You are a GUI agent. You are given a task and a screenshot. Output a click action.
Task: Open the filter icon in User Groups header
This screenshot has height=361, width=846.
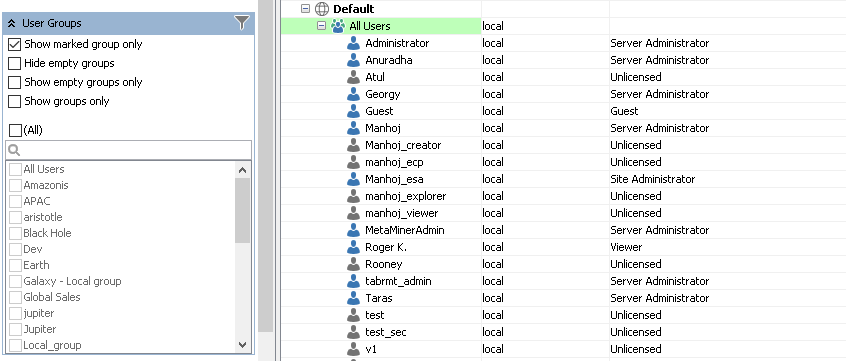point(242,23)
